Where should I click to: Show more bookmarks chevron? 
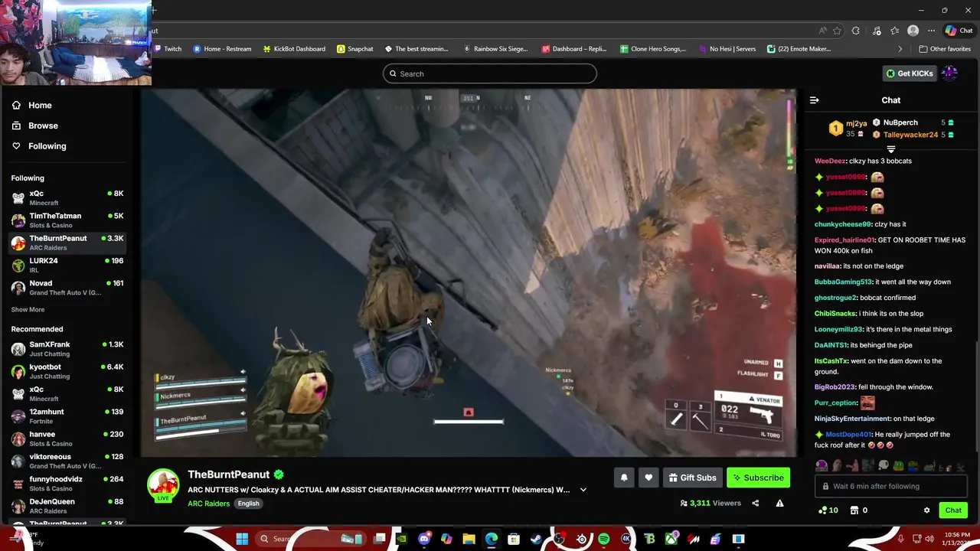click(900, 49)
